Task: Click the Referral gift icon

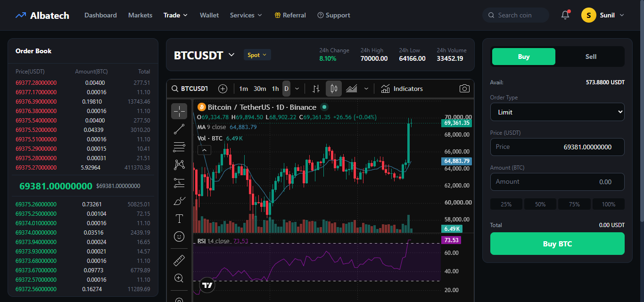Action: 278,15
